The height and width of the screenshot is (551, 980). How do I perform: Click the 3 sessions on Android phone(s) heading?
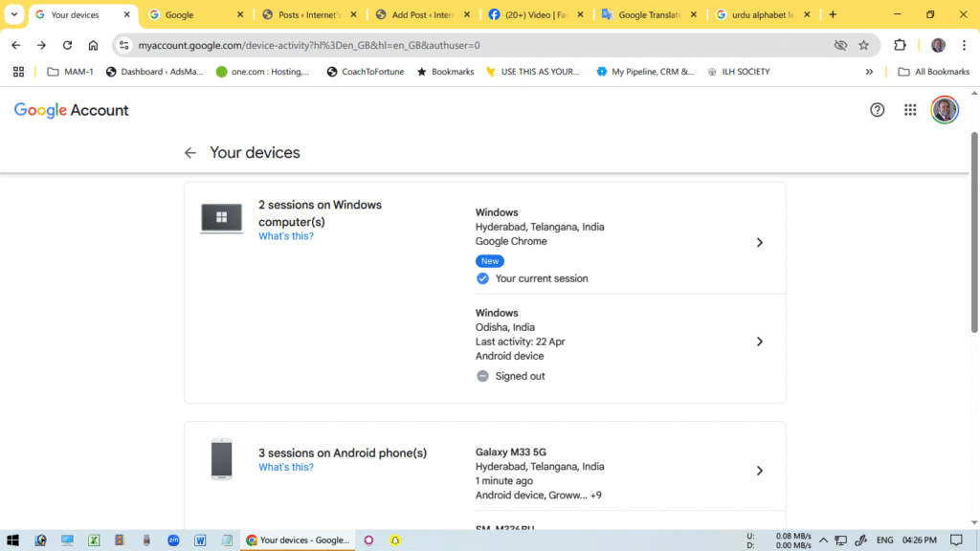point(343,452)
